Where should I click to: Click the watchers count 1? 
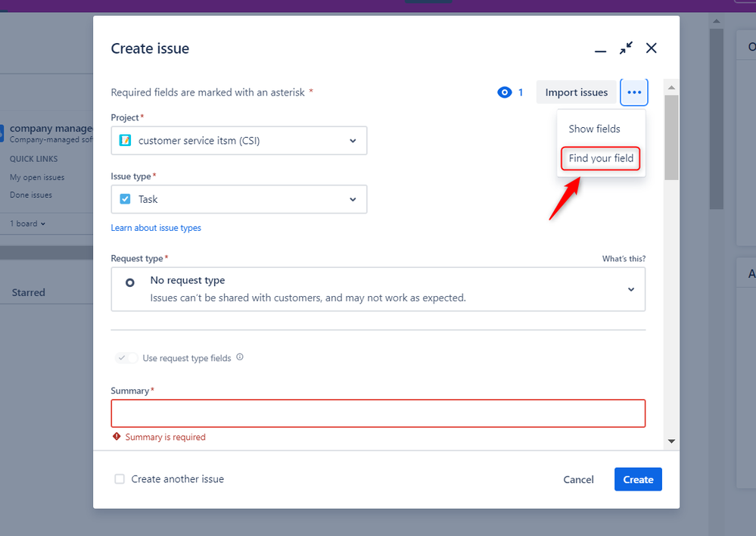[520, 92]
